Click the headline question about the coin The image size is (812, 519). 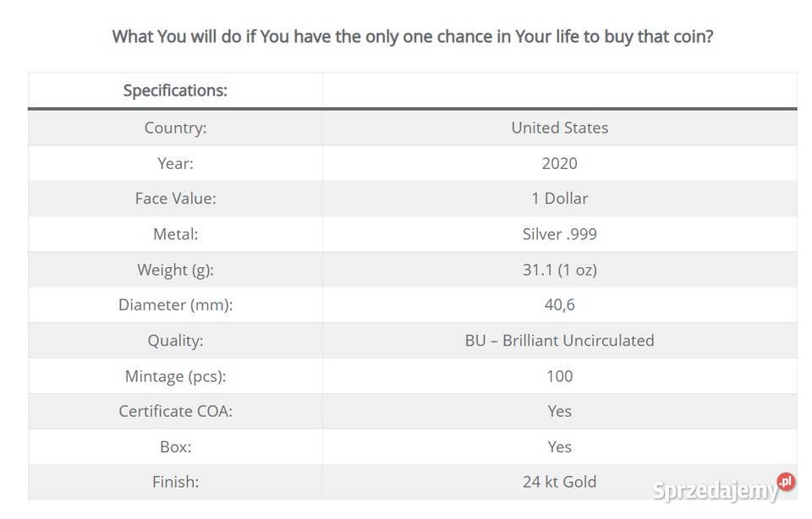coord(413,37)
